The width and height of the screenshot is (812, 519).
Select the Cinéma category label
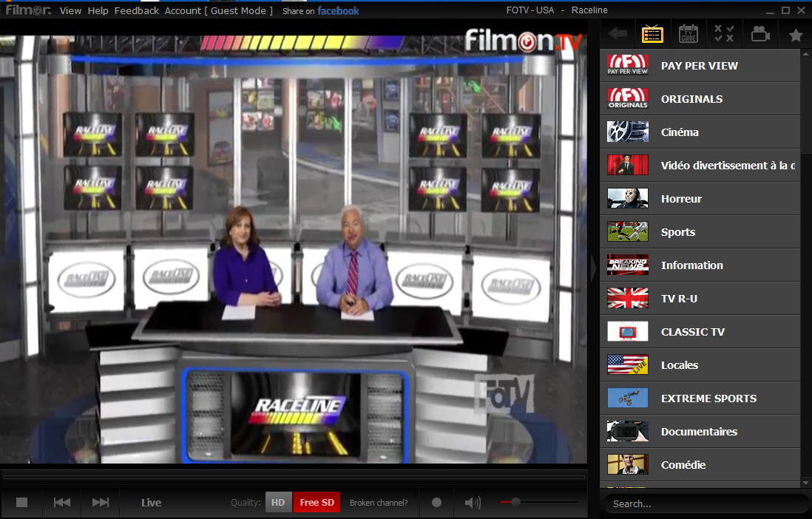680,132
